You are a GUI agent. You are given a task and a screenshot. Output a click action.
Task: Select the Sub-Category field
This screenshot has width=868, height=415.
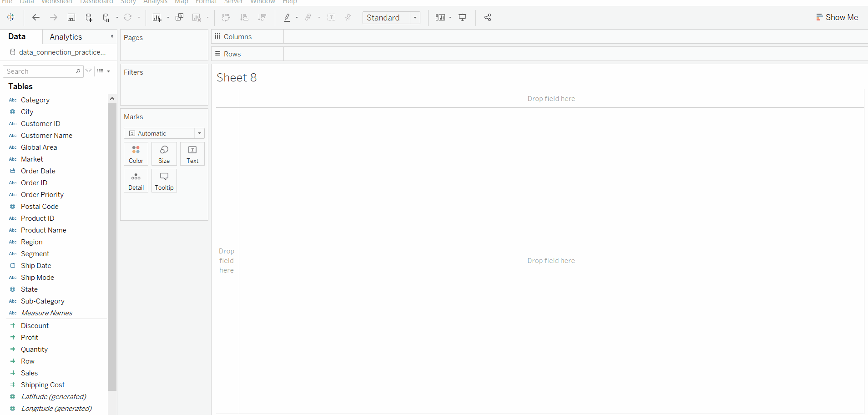pos(42,301)
